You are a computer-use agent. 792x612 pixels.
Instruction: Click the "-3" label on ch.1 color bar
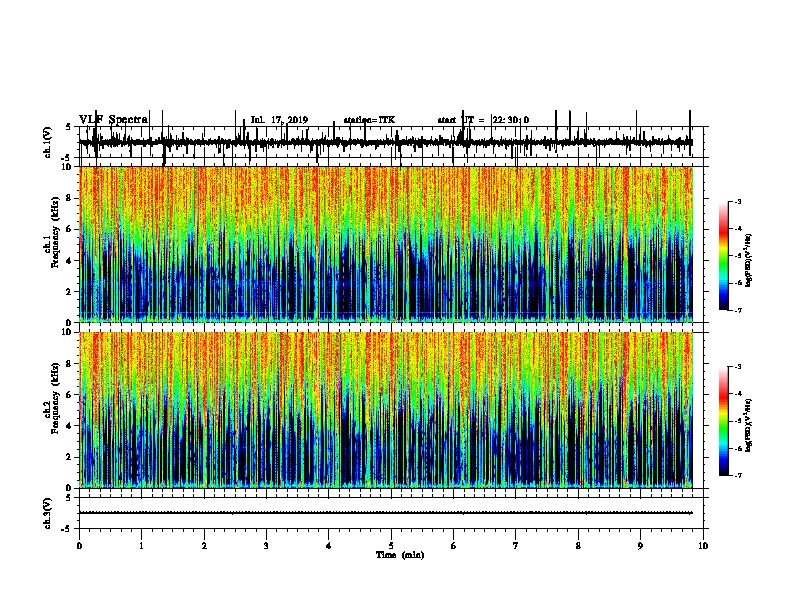pos(737,201)
